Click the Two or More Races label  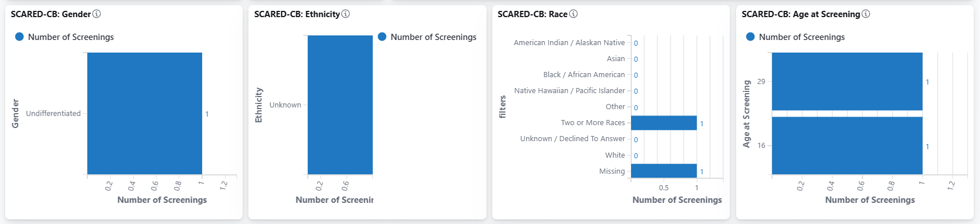(593, 123)
